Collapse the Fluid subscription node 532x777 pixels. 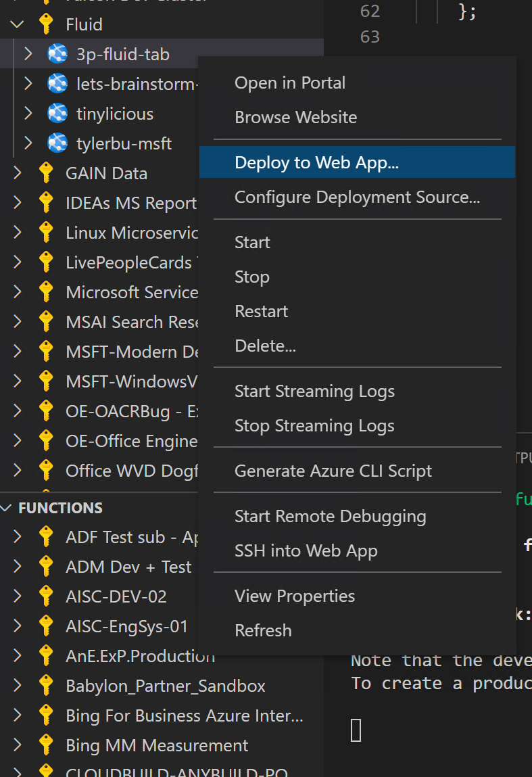point(18,24)
